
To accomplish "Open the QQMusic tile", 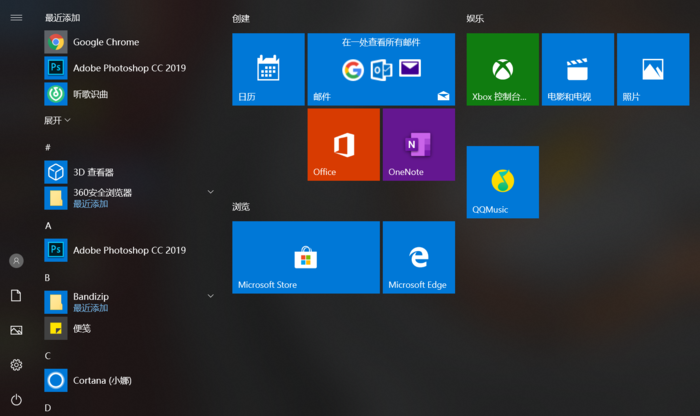I will (x=503, y=182).
